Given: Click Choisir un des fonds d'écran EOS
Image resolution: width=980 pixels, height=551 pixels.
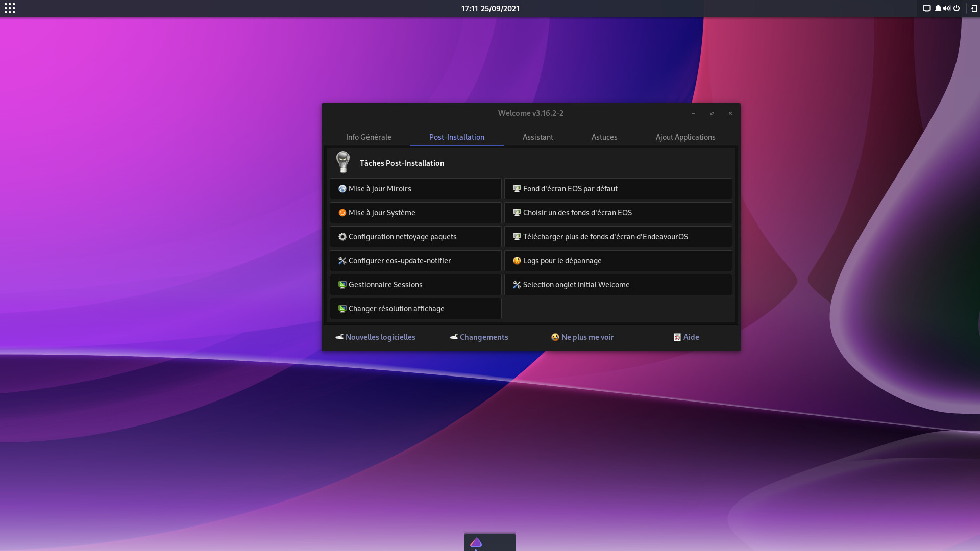Looking at the screenshot, I should click(x=618, y=213).
